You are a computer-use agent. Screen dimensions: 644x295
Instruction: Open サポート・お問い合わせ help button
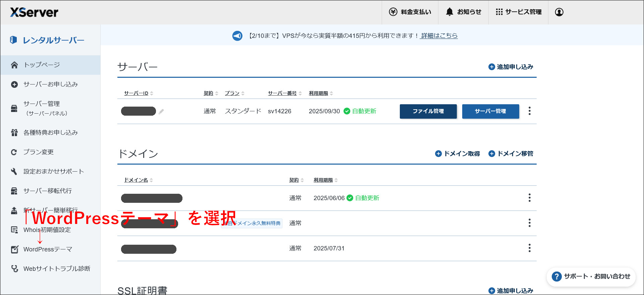pyautogui.click(x=591, y=277)
